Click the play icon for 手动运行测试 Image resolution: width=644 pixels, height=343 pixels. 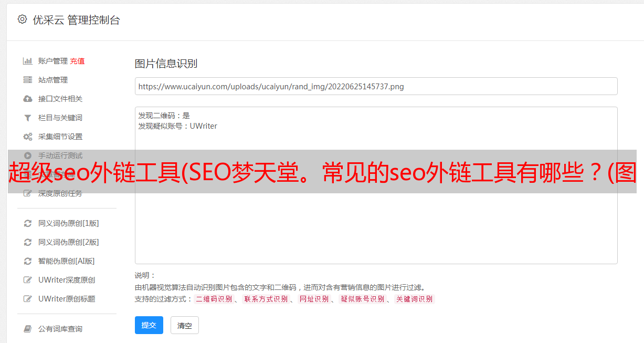tap(28, 155)
